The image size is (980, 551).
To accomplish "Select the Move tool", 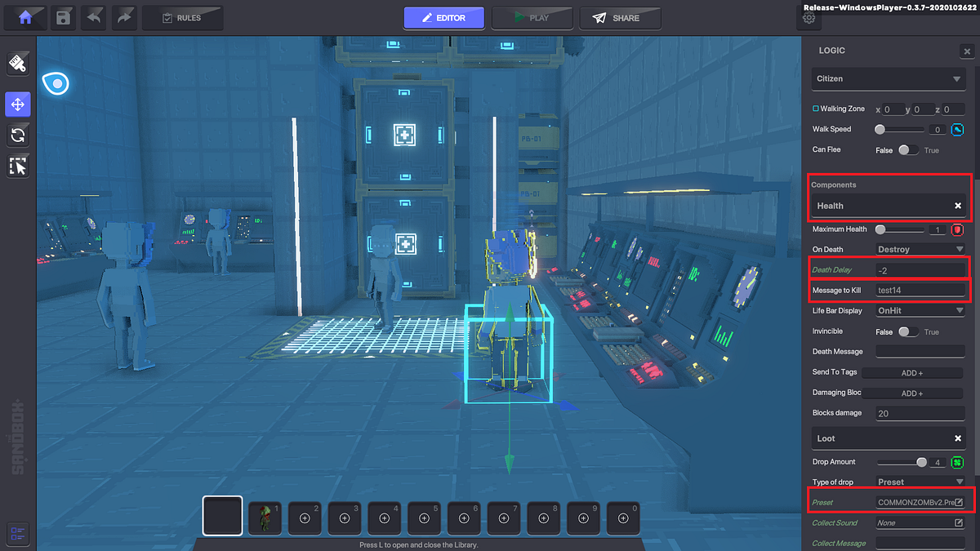I will 18,104.
